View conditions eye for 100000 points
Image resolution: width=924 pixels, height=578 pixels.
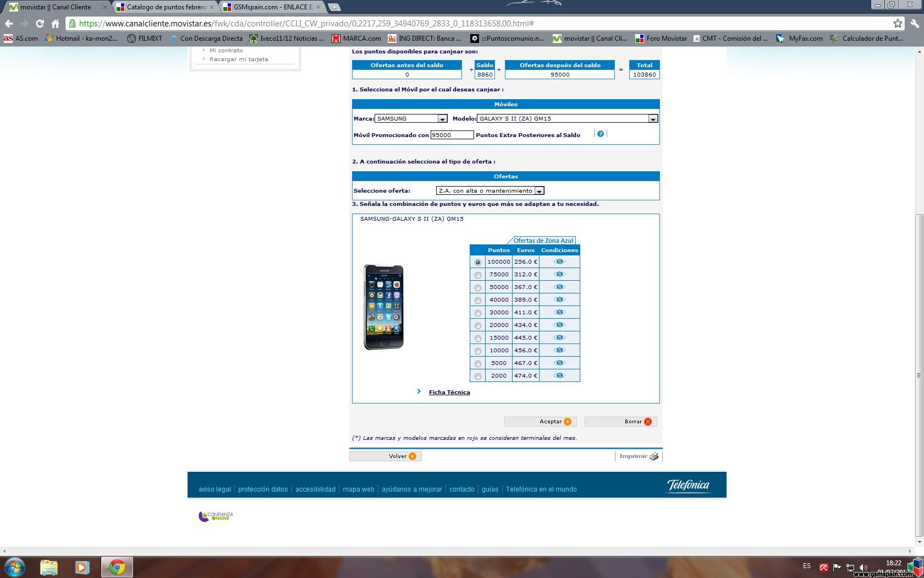559,262
